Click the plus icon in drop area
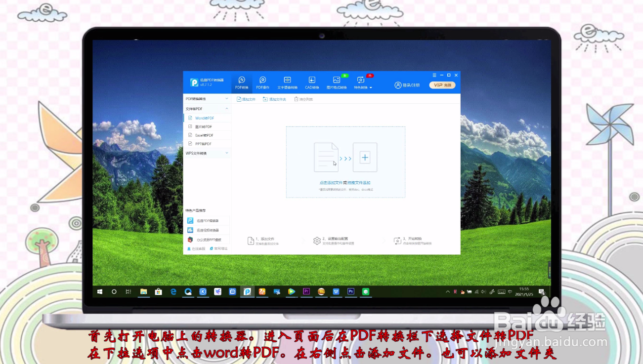Image resolution: width=643 pixels, height=364 pixels. 365,158
